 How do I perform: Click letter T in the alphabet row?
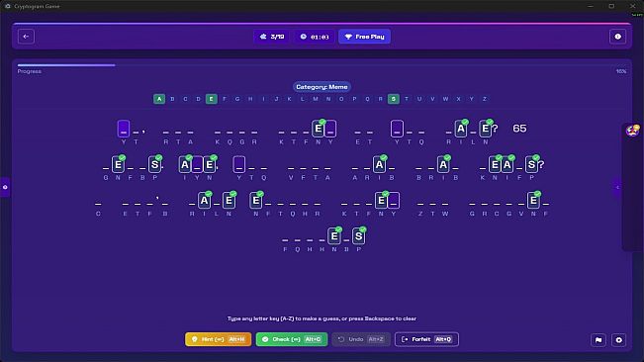pos(407,99)
